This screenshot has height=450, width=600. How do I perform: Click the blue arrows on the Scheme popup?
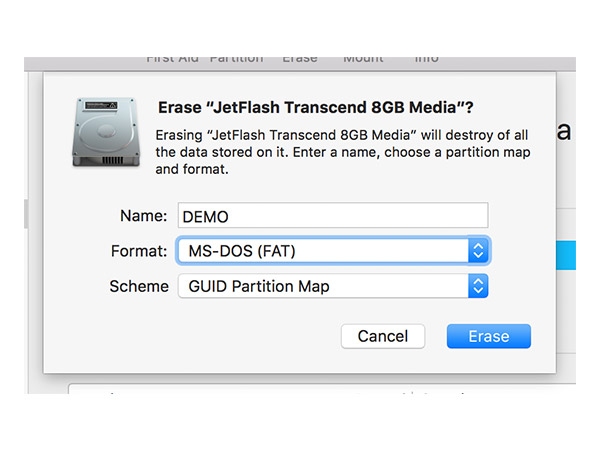point(478,286)
